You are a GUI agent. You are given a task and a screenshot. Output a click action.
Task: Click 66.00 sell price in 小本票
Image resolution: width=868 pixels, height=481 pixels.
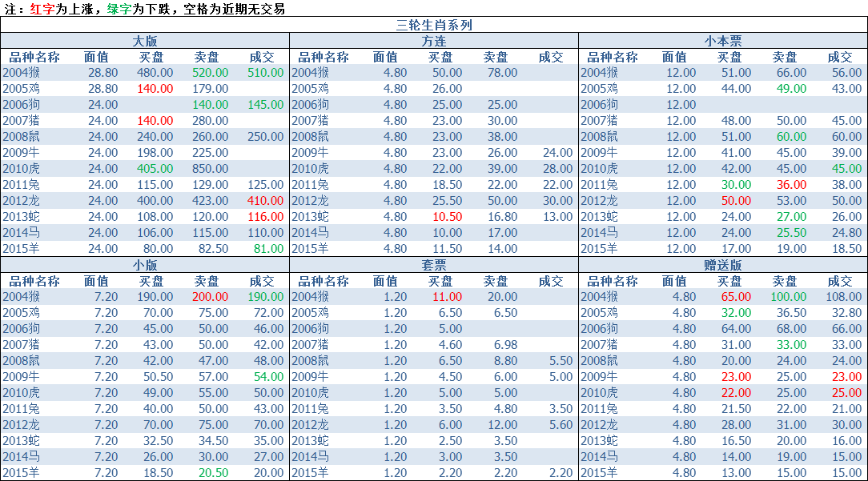coord(792,73)
